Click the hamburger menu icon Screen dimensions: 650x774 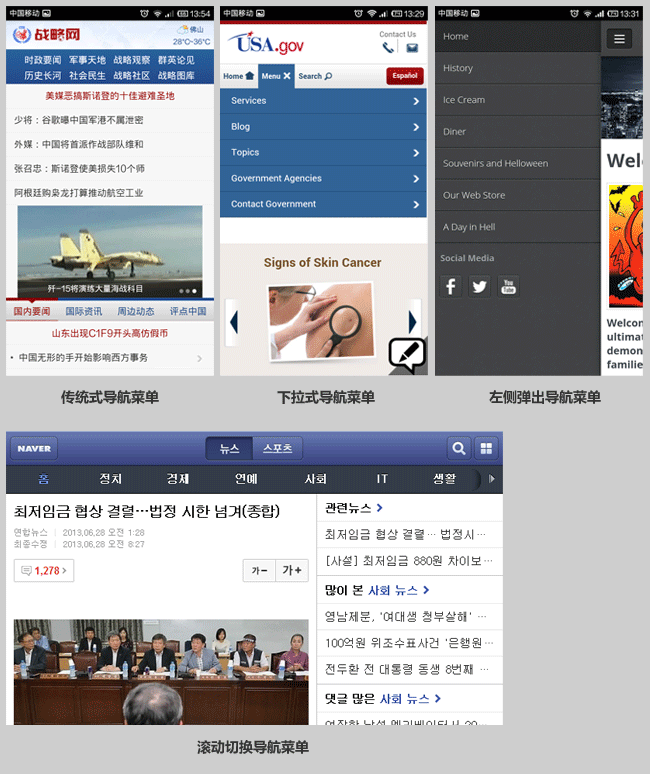coord(620,39)
